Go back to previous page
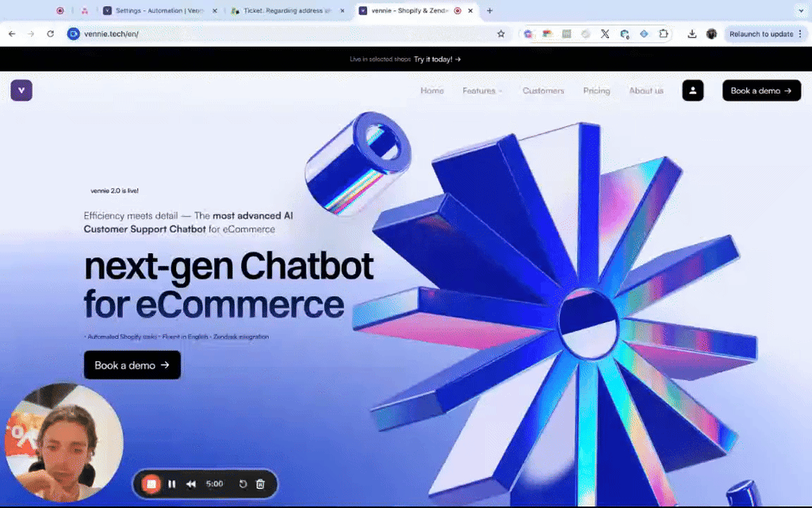 coord(12,33)
